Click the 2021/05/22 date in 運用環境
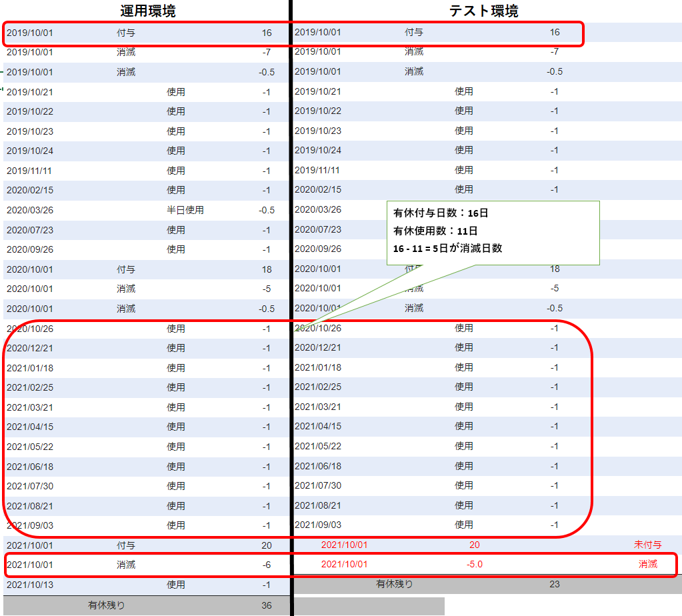 [29, 447]
